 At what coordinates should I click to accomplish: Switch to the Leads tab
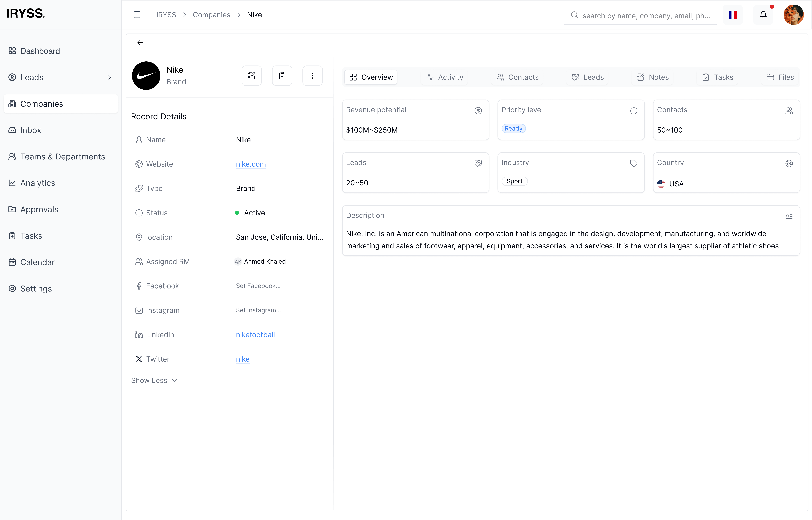[587, 77]
